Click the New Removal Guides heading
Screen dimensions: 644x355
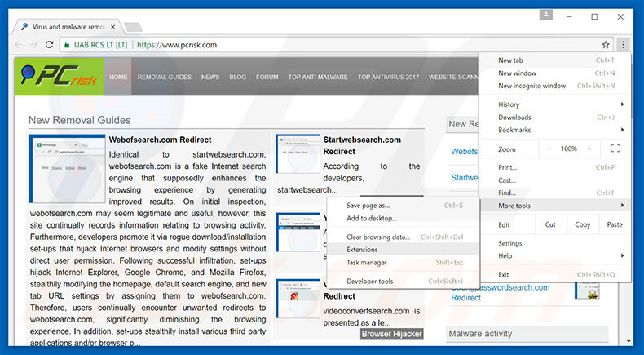click(x=80, y=120)
